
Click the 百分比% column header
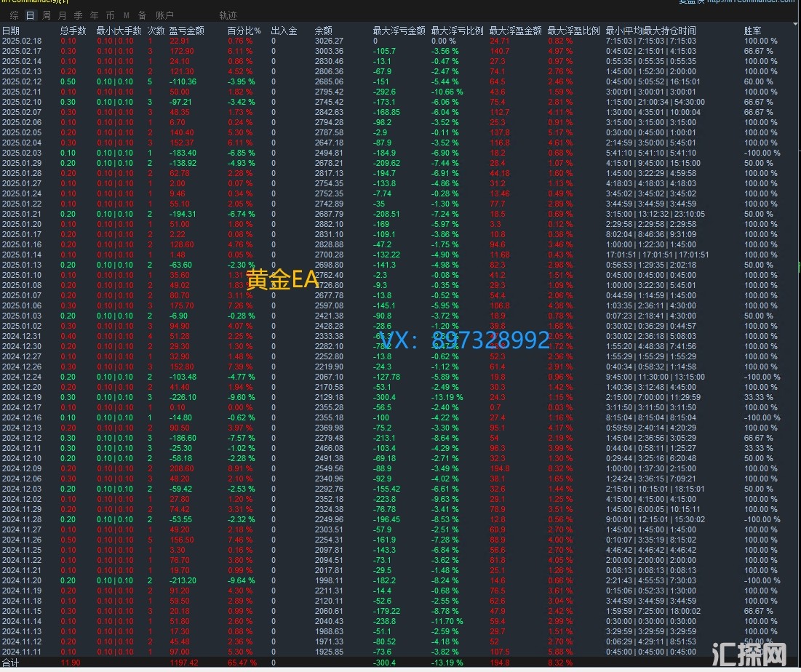point(244,31)
